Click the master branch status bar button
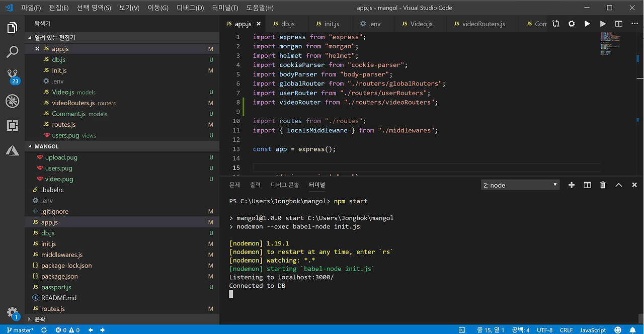Screen dimensions: 644x334 (20, 330)
